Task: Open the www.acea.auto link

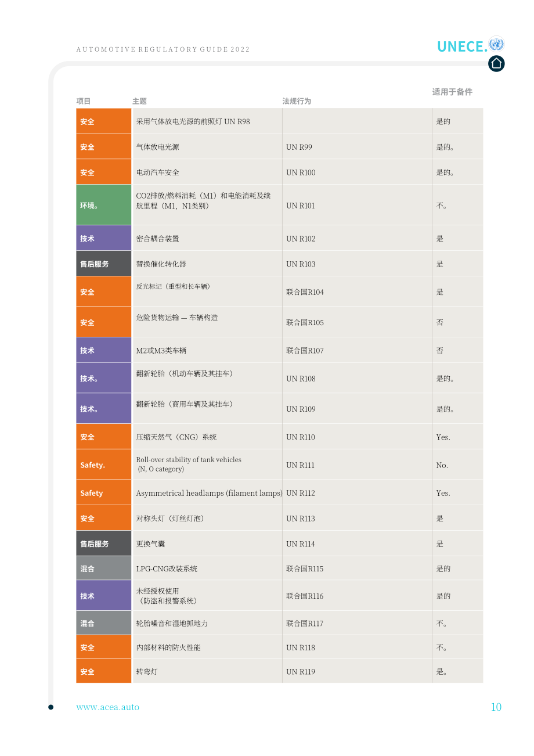Action: pyautogui.click(x=108, y=707)
